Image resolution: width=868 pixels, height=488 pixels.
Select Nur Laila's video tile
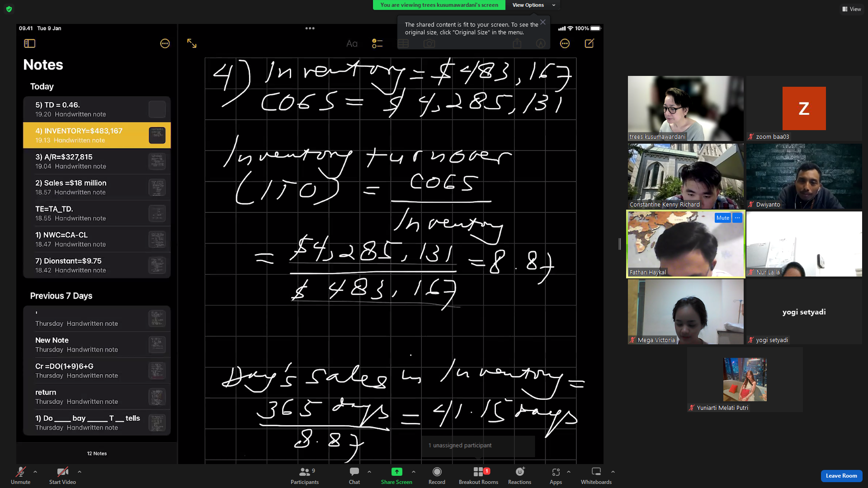pyautogui.click(x=804, y=244)
